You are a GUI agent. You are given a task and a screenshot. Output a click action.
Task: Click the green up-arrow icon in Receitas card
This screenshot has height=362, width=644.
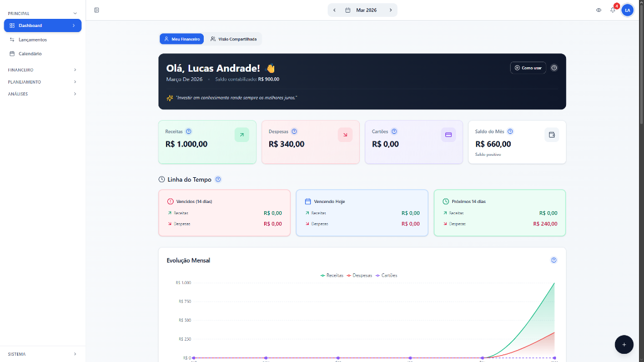(x=242, y=134)
